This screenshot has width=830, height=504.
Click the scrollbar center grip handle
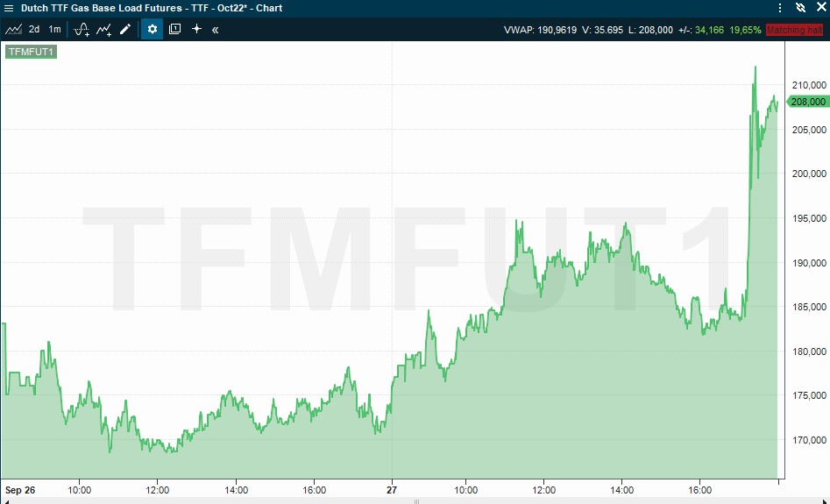[x=415, y=500]
